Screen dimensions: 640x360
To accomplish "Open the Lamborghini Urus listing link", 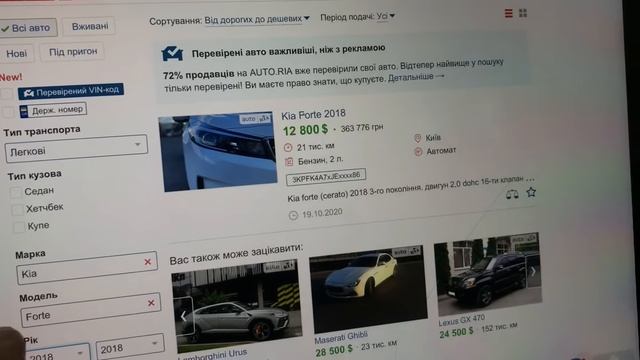I will coord(212,355).
